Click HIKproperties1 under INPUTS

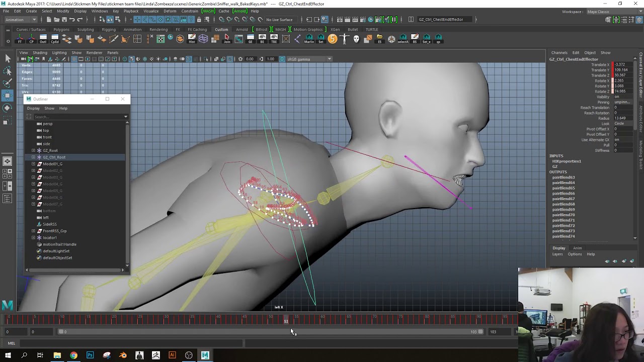(567, 161)
